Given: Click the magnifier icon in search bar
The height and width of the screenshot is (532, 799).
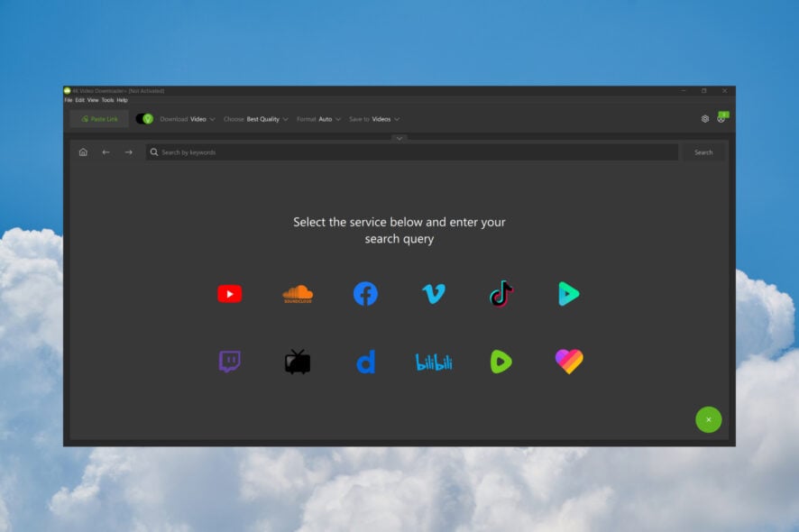Looking at the screenshot, I should (x=154, y=152).
